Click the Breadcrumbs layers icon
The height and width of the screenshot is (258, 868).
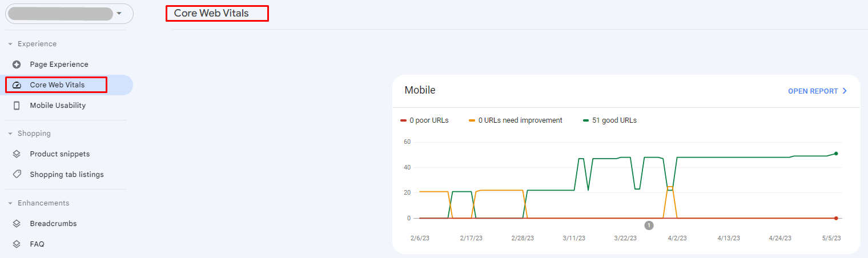pos(17,224)
